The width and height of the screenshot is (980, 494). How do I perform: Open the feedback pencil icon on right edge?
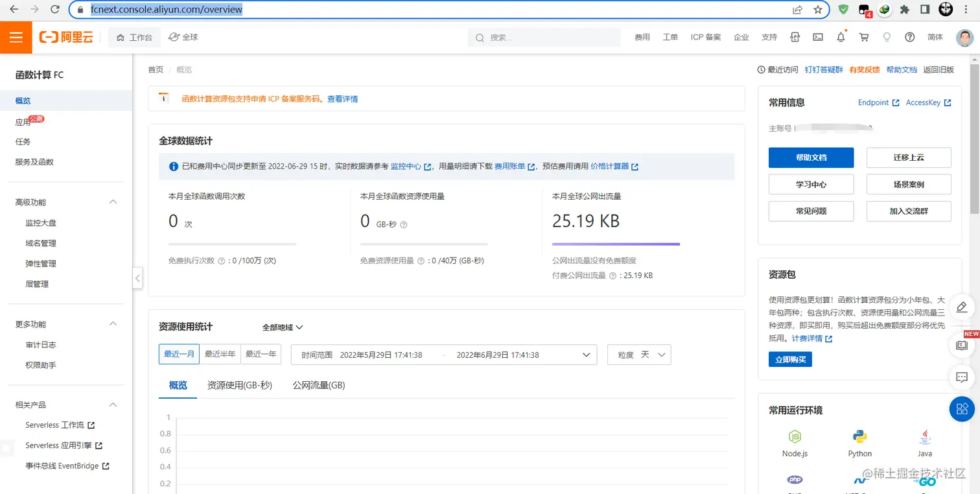[x=962, y=307]
